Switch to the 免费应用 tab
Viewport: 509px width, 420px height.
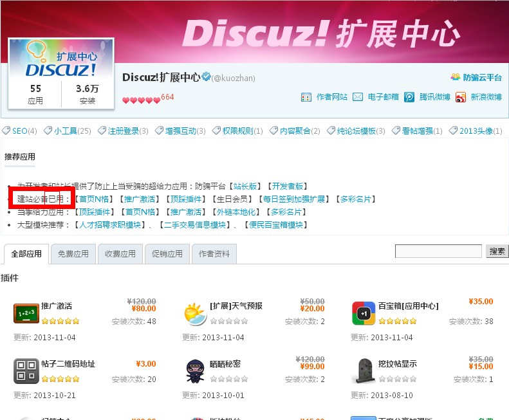pyautogui.click(x=73, y=254)
